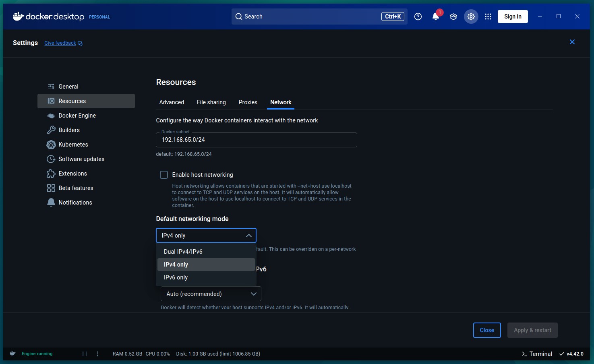
Task: Open Builders settings section
Action: (86, 130)
